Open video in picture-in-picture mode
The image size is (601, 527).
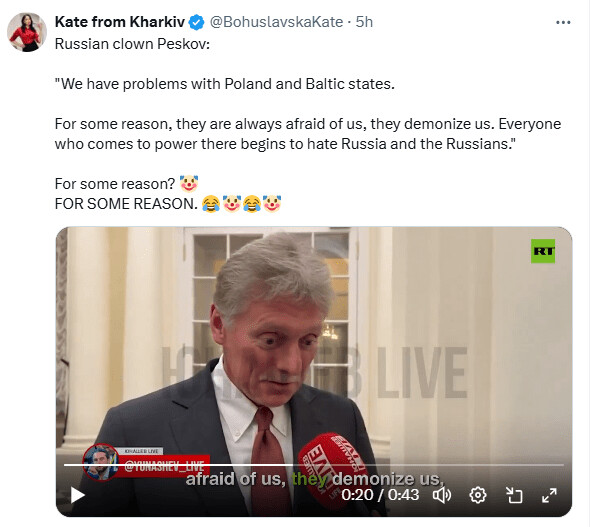point(514,494)
